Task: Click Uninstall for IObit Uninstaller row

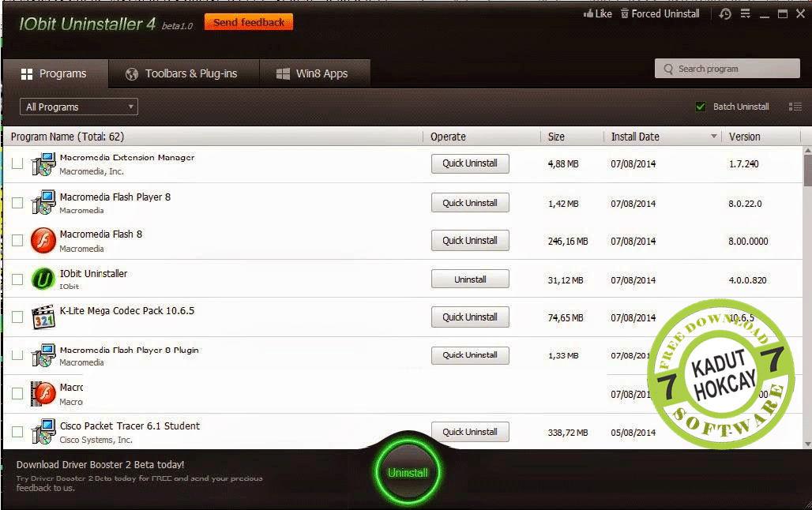Action: tap(470, 279)
